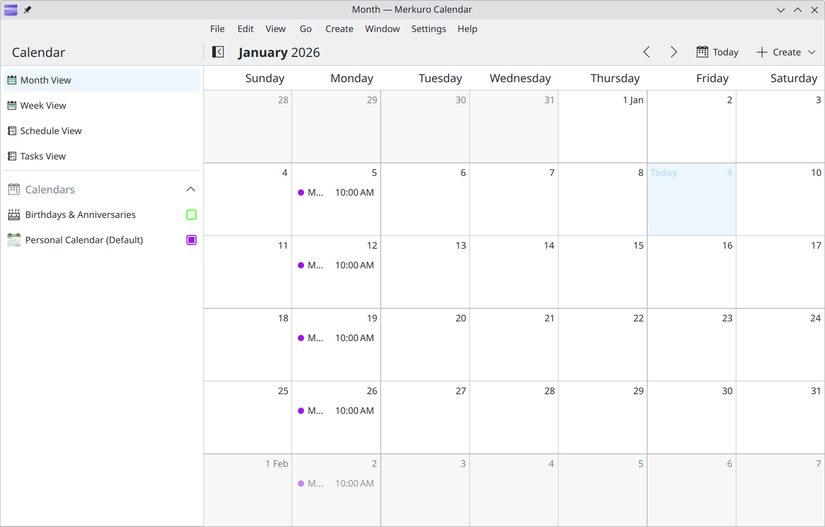Click the Create button
This screenshot has width=825, height=527.
tap(778, 52)
